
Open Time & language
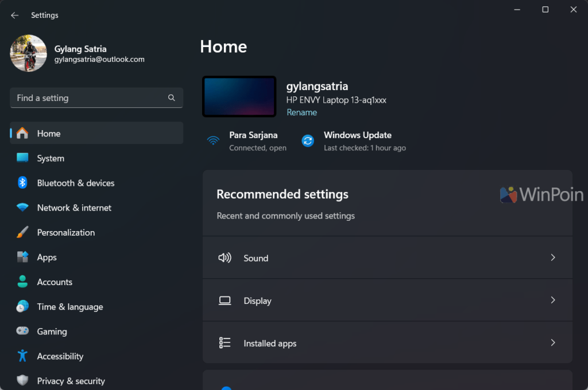coord(96,306)
